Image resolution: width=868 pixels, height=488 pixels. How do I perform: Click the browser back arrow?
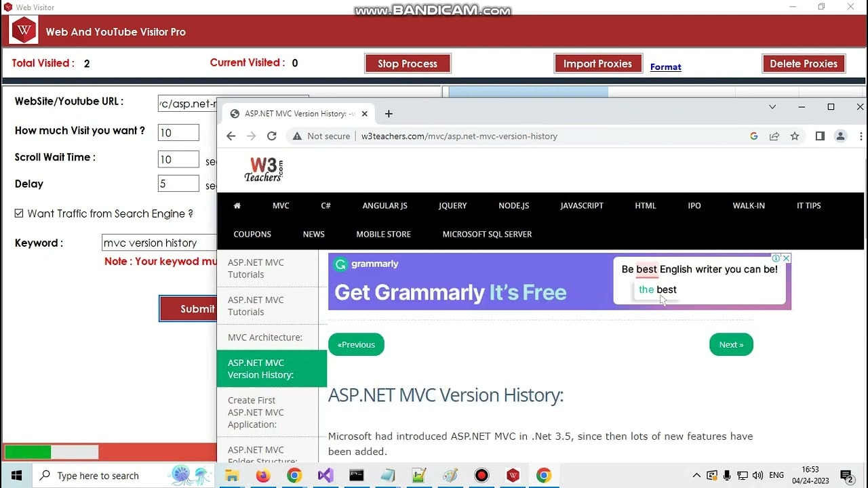(231, 136)
